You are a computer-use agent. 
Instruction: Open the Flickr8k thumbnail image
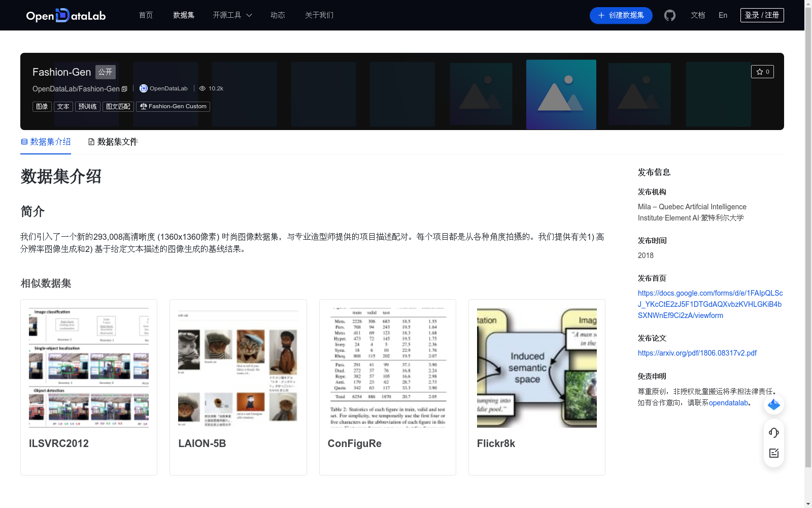(537, 368)
